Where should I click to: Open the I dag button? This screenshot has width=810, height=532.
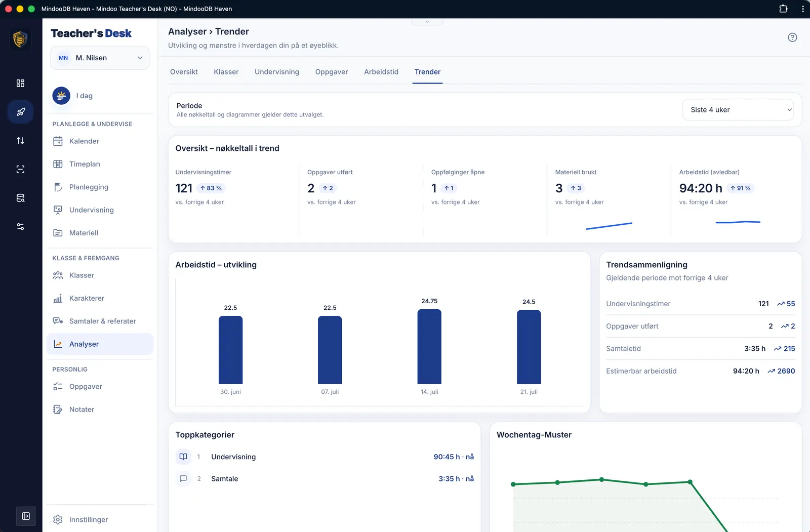73,96
